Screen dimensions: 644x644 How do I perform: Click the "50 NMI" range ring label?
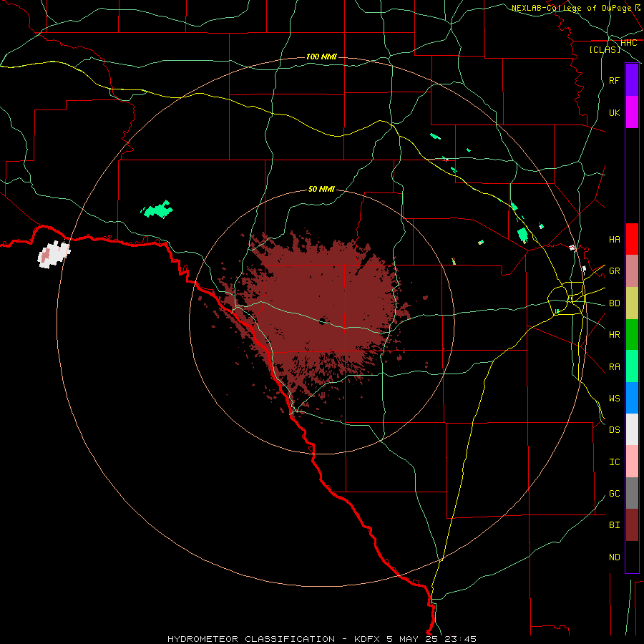point(321,189)
